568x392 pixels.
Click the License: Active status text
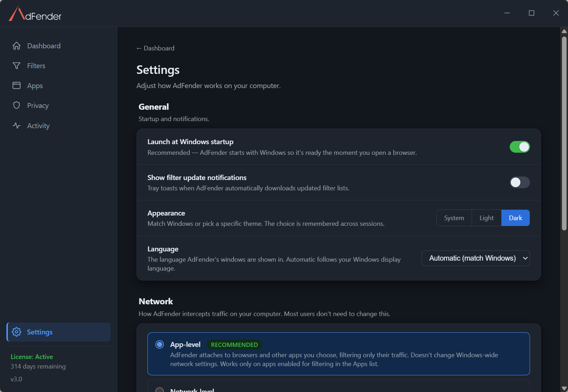32,357
